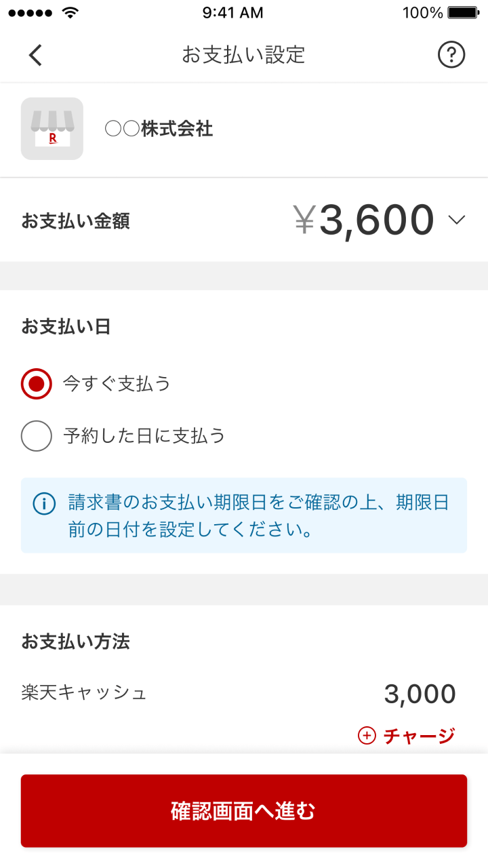Screen dimensions: 488x868
Task: Tap the お支払い設定 page title
Action: click(x=243, y=55)
